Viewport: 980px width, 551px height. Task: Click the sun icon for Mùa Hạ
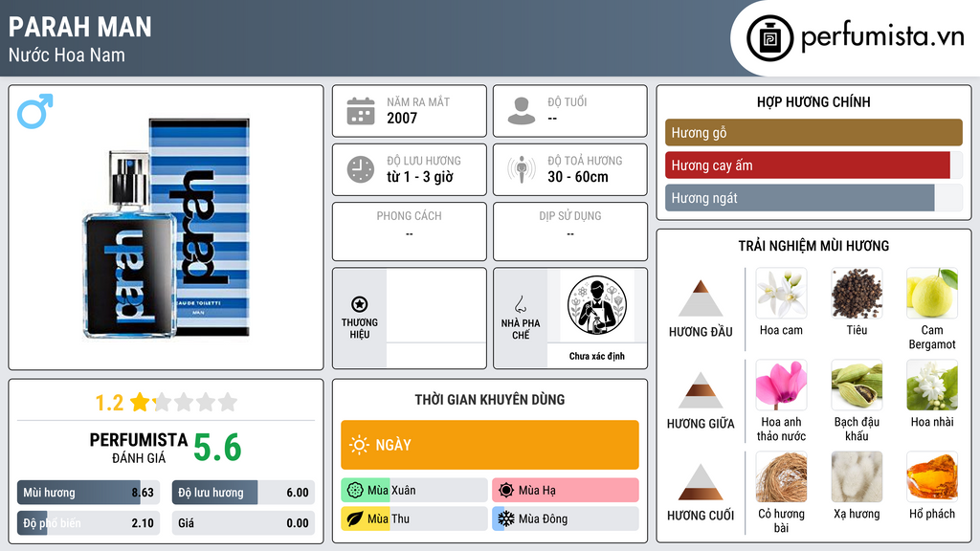tap(506, 491)
